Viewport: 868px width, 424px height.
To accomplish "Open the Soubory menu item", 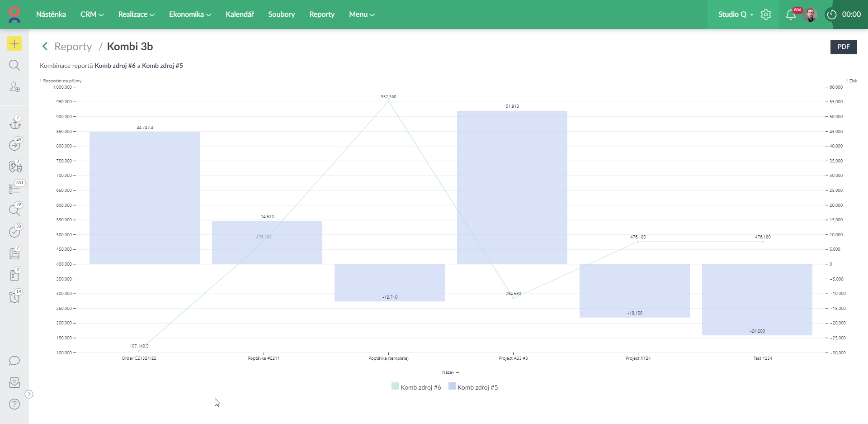I will click(x=281, y=14).
